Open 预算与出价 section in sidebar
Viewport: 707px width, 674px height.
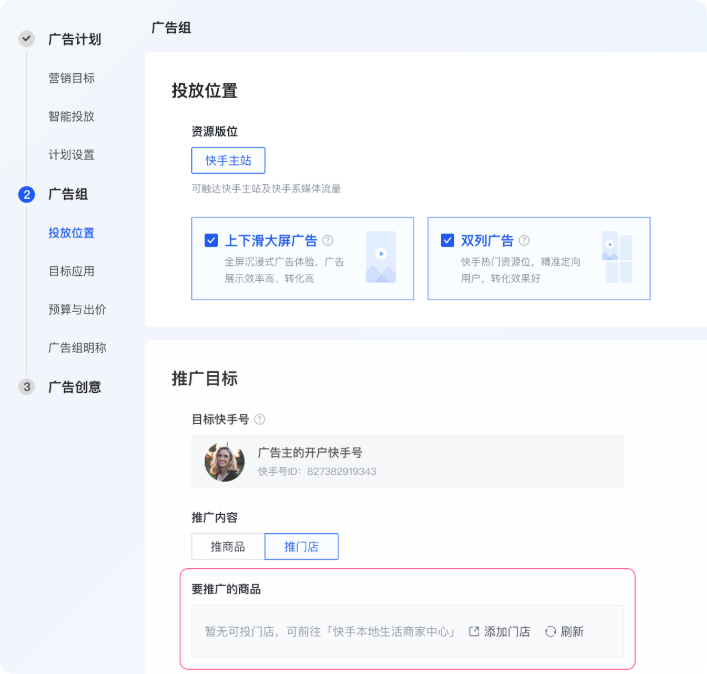pyautogui.click(x=77, y=309)
